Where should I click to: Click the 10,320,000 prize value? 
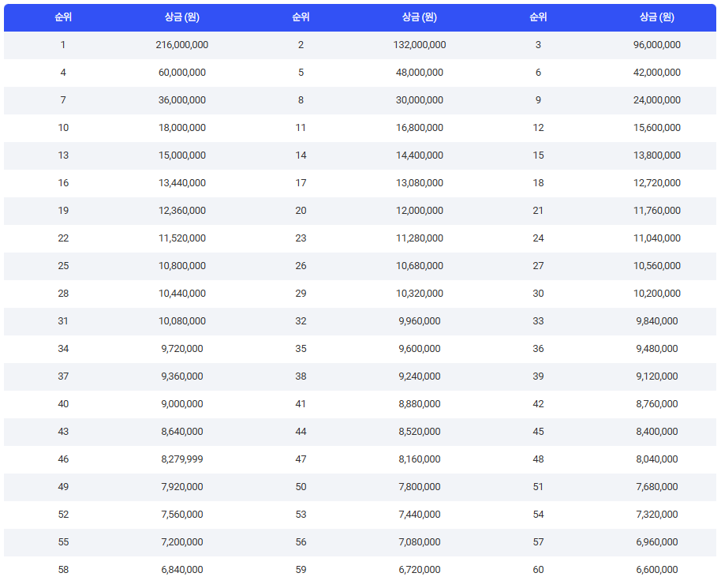tap(420, 294)
